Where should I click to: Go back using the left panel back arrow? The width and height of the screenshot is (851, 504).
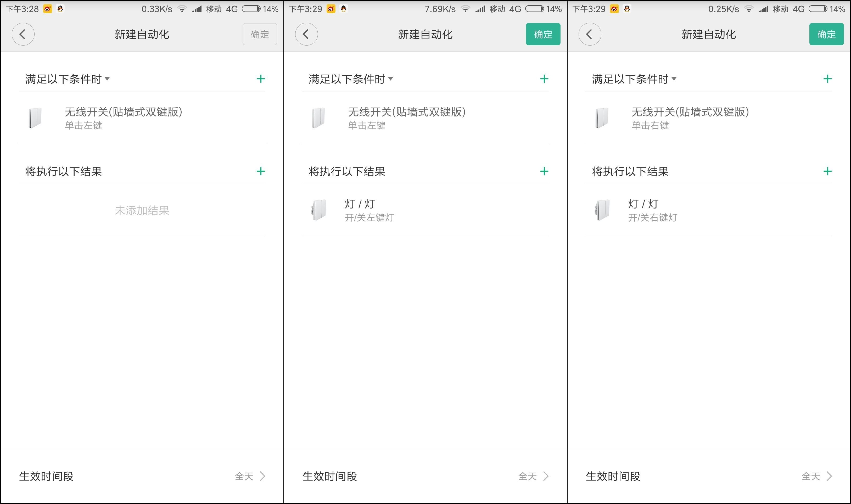click(23, 34)
